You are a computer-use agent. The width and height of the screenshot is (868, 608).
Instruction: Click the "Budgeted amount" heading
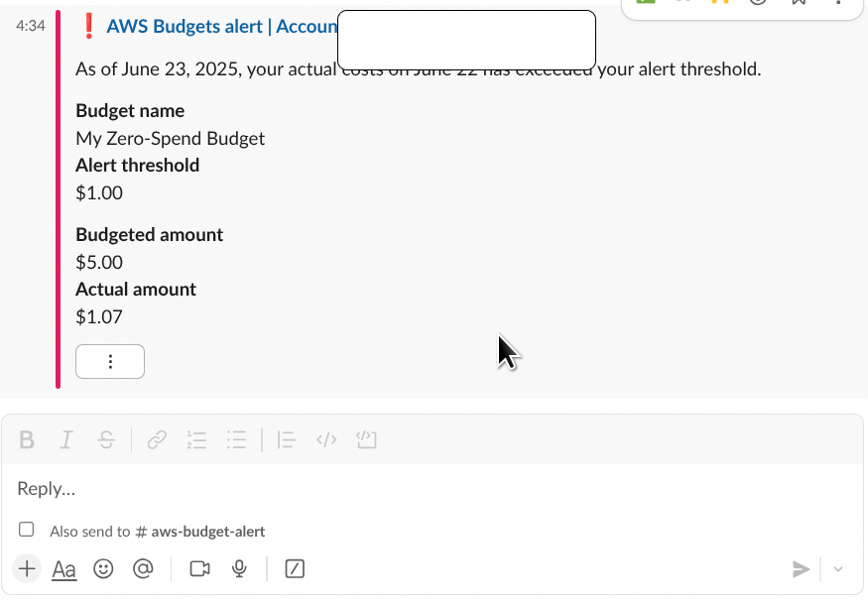150,235
